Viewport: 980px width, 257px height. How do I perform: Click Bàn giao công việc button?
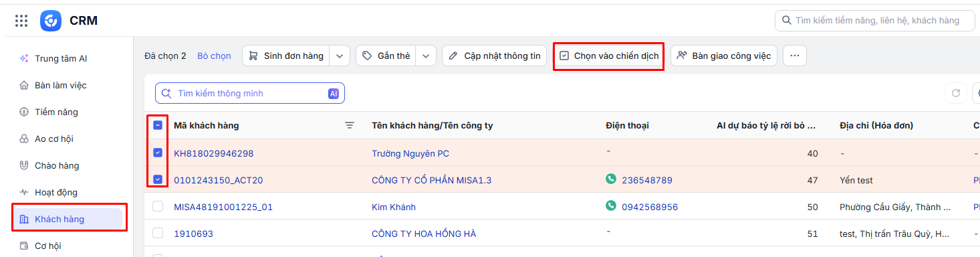click(724, 56)
